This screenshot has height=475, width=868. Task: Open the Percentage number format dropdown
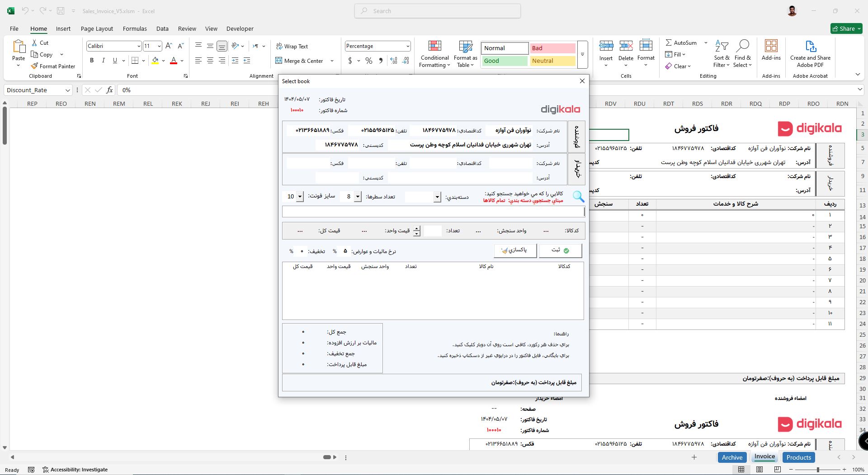407,46
